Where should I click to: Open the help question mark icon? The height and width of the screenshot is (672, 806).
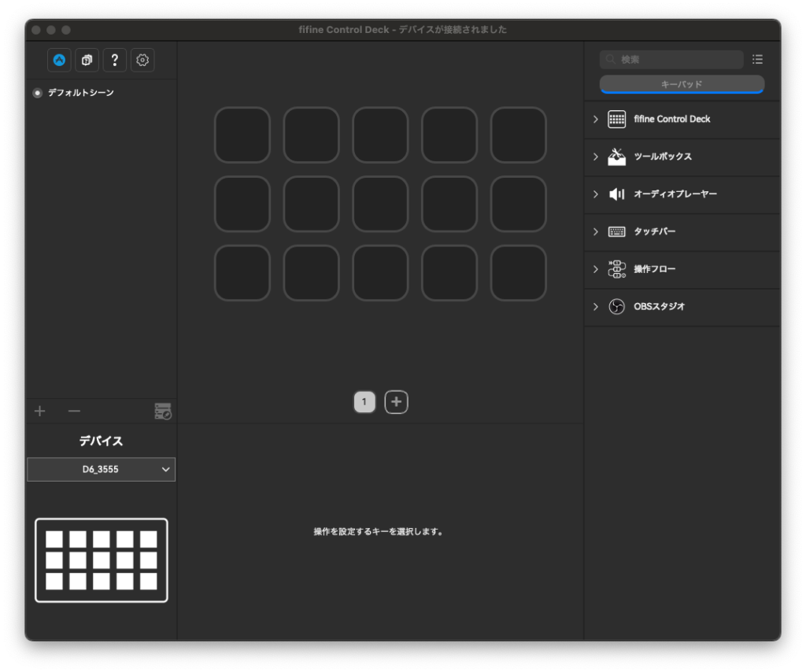(114, 60)
